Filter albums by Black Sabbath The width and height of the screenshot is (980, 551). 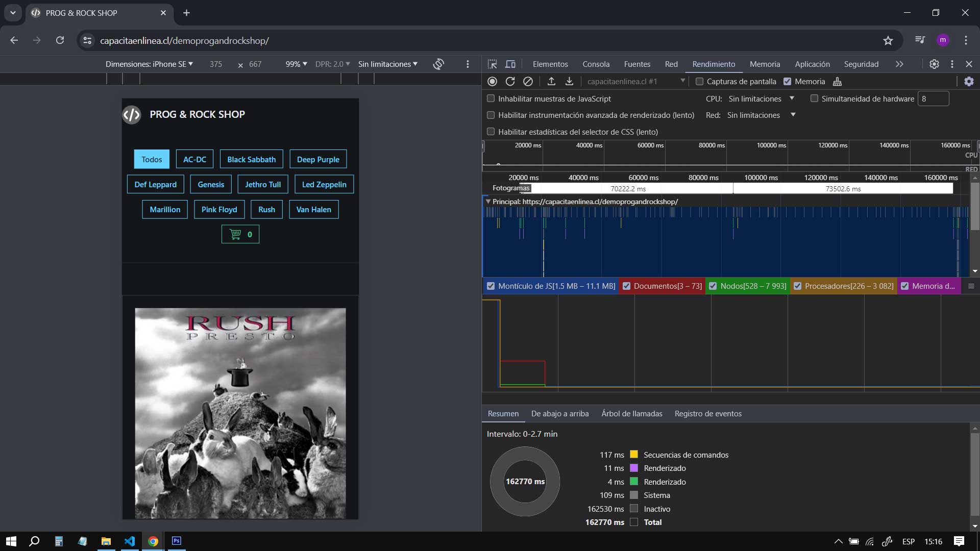point(252,159)
